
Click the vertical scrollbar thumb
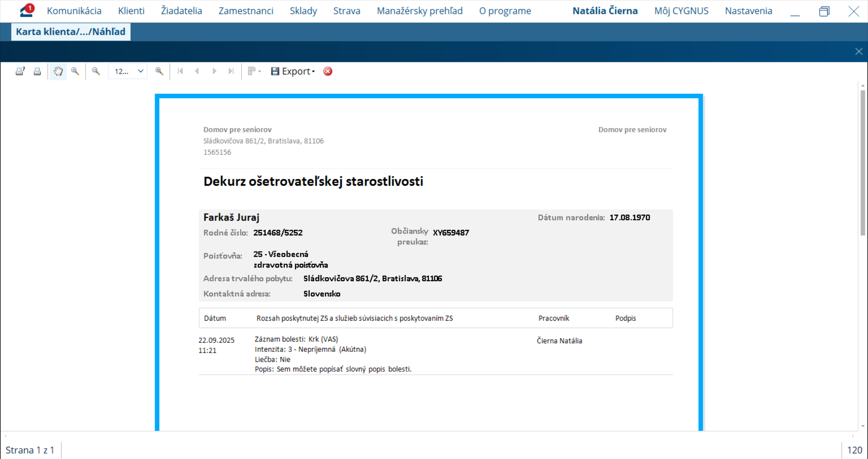click(863, 163)
